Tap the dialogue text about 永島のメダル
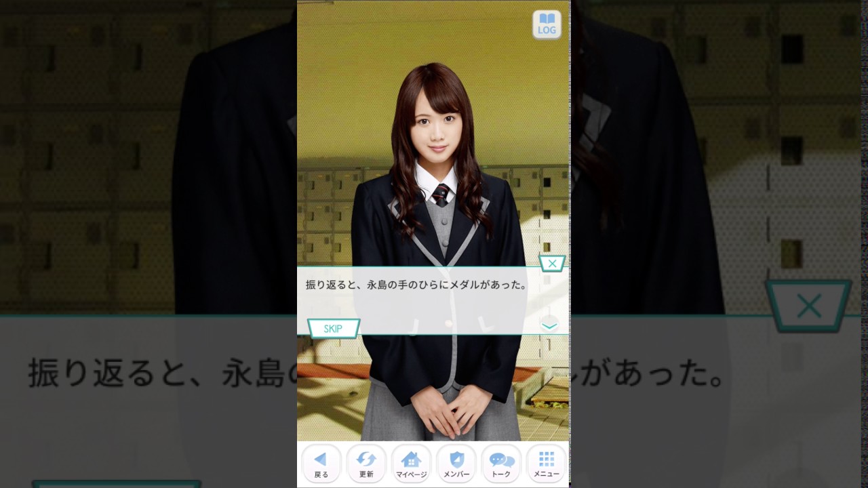The height and width of the screenshot is (488, 868). point(416,285)
